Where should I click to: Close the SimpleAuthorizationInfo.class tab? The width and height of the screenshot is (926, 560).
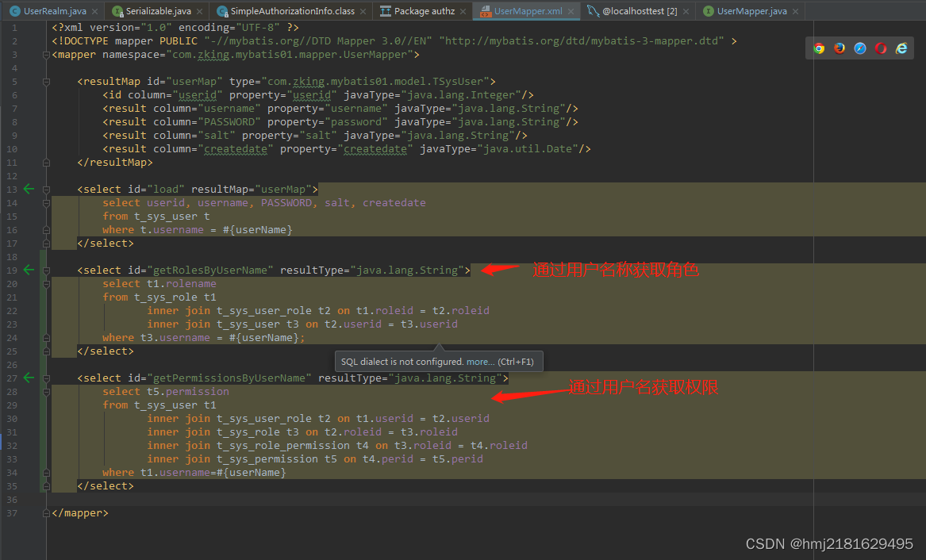(x=363, y=11)
